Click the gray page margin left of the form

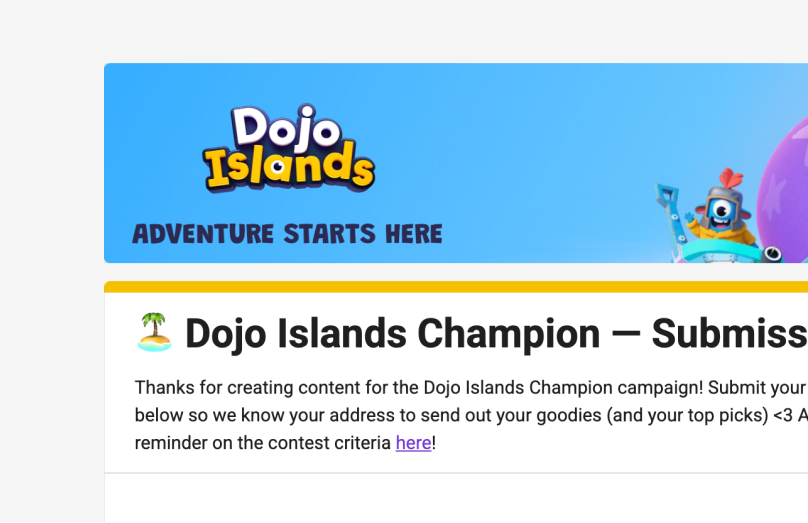50,300
